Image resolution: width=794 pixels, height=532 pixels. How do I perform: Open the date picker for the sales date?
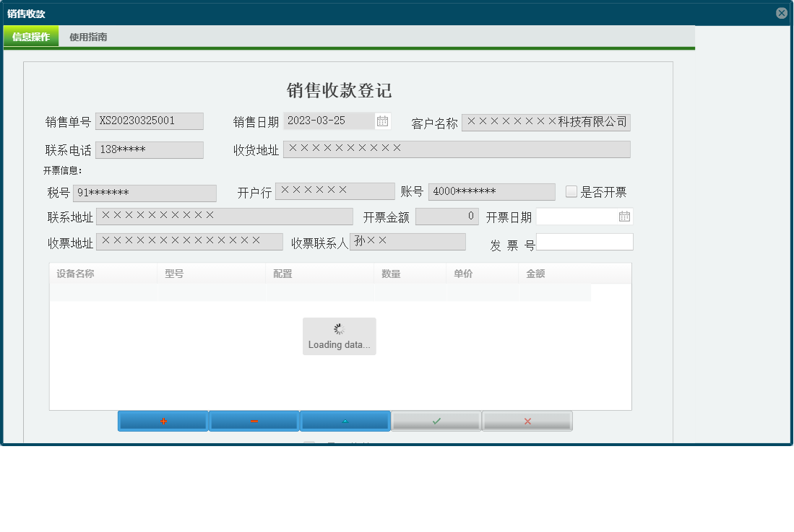pos(382,121)
